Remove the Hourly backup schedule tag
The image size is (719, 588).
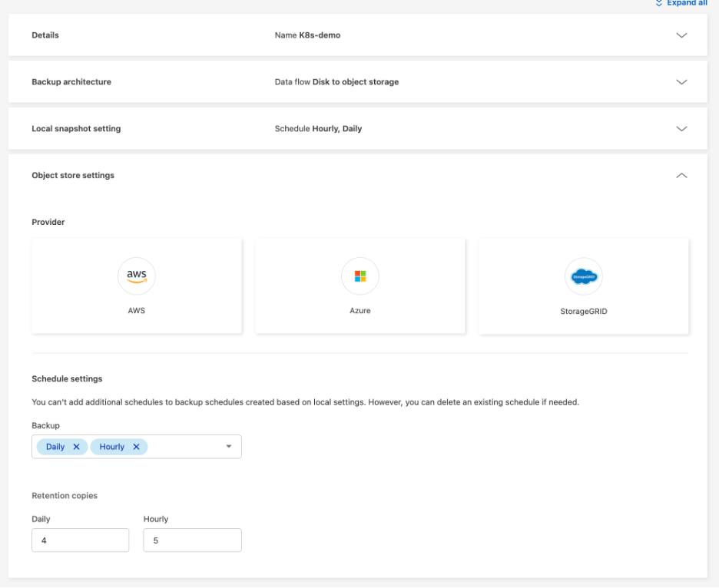[x=136, y=447]
